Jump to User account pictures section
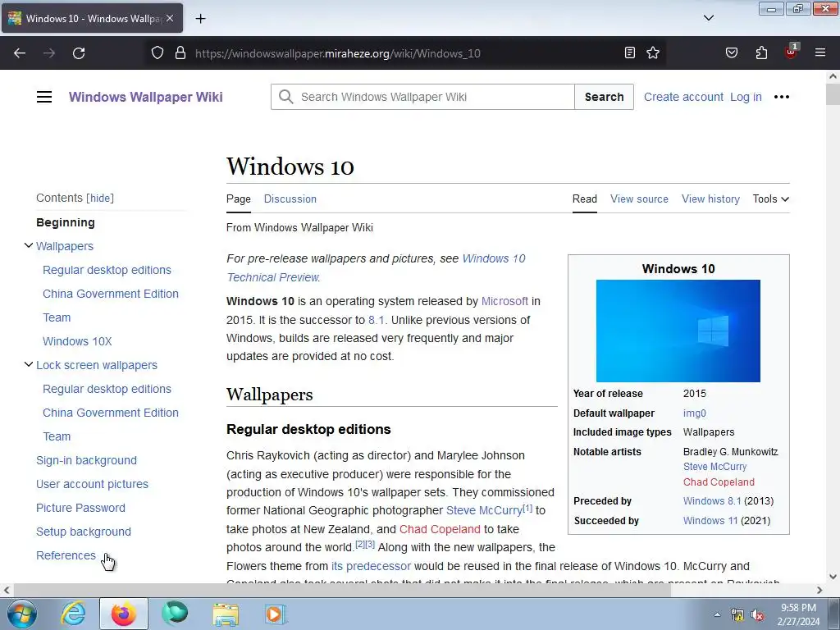Screen dimensions: 840x630 92,484
